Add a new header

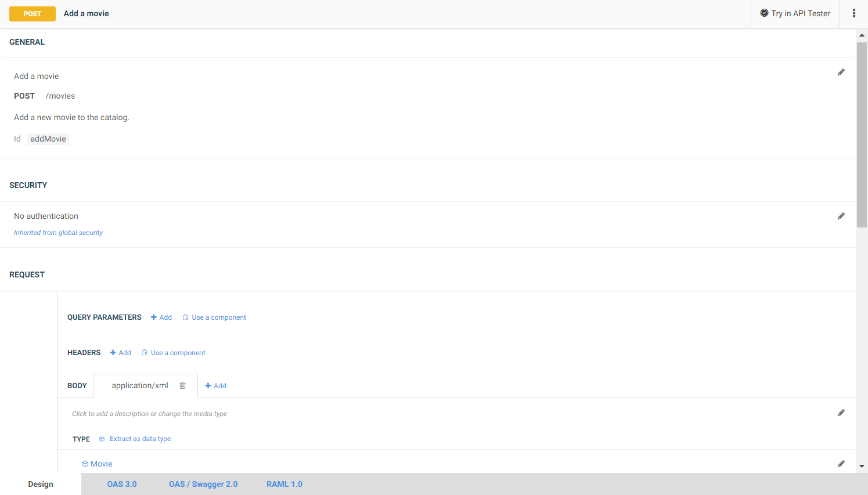[121, 353]
